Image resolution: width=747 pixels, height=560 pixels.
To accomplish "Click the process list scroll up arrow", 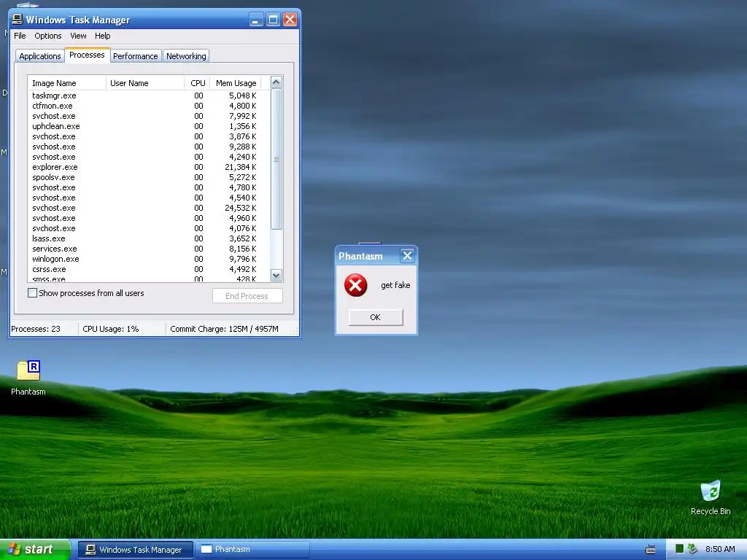I will click(x=276, y=82).
